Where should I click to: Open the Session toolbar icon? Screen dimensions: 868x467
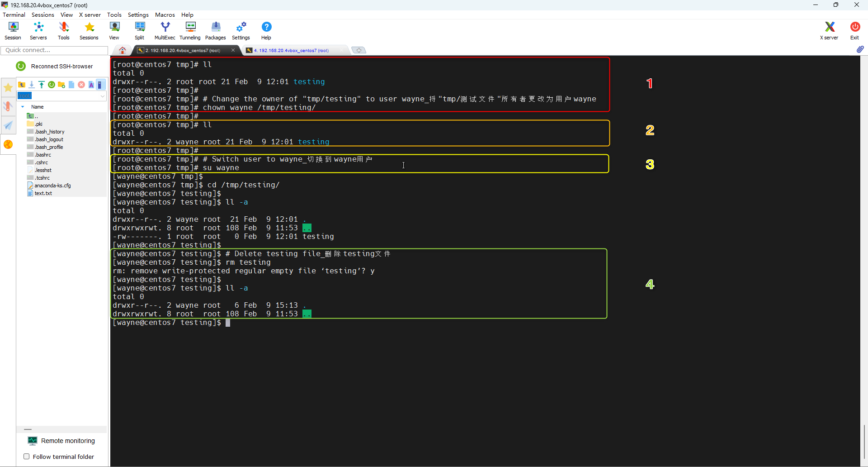13,31
